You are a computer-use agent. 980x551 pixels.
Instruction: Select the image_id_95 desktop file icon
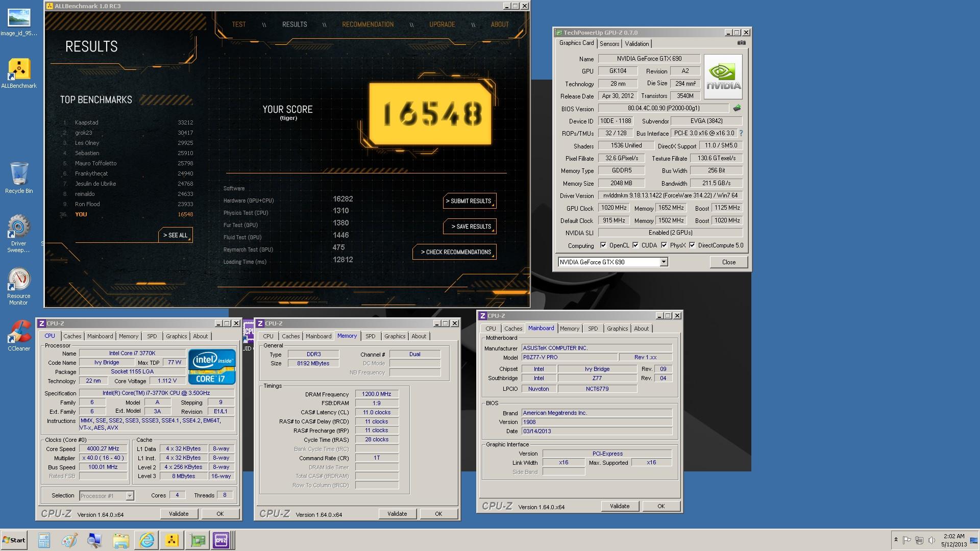click(19, 23)
